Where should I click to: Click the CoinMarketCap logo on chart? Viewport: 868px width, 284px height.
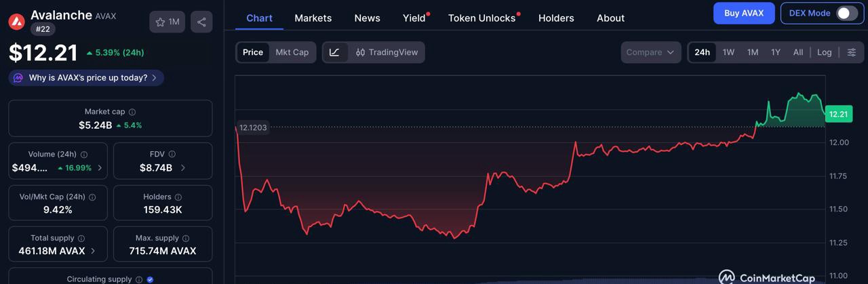click(x=767, y=277)
